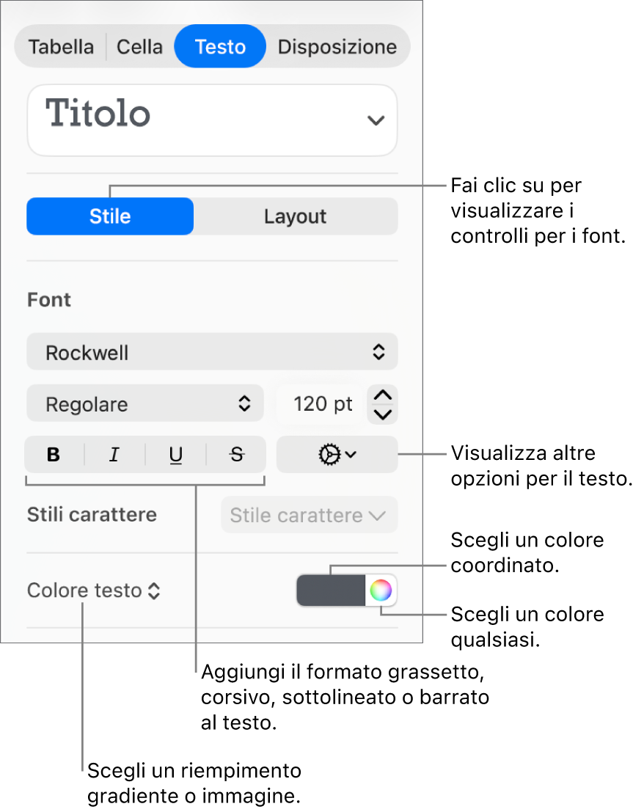The height and width of the screenshot is (812, 644).
Task: Decrease font size with down arrow
Action: point(383,414)
